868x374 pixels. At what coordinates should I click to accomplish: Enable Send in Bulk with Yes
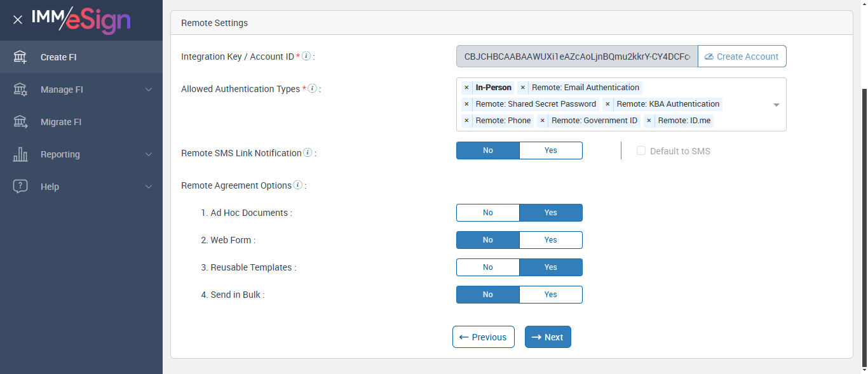[x=550, y=295]
